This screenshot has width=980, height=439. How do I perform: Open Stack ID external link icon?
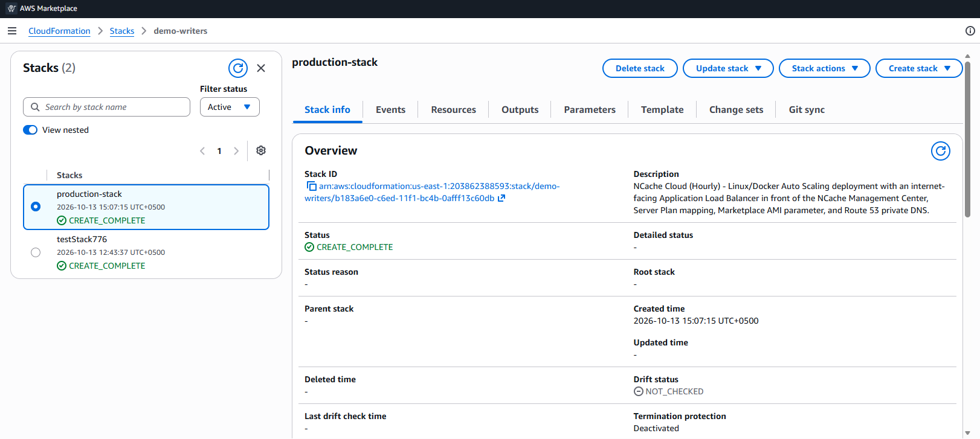click(x=501, y=198)
